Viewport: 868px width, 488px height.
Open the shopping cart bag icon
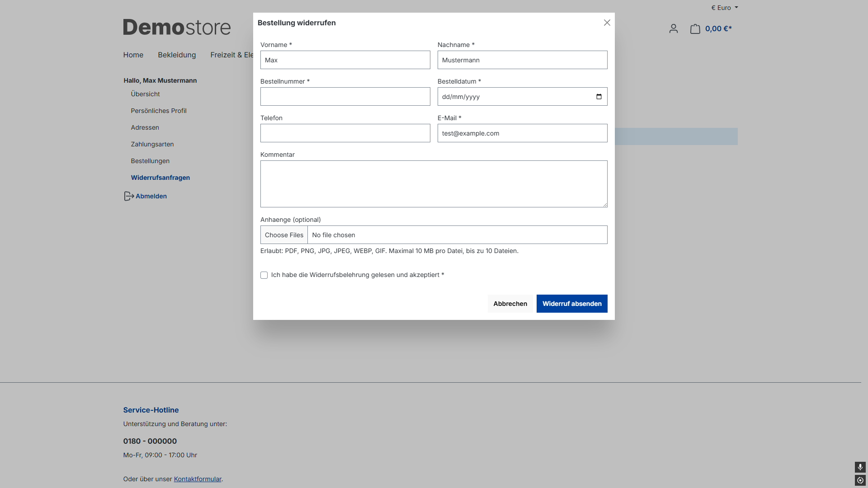(x=695, y=29)
